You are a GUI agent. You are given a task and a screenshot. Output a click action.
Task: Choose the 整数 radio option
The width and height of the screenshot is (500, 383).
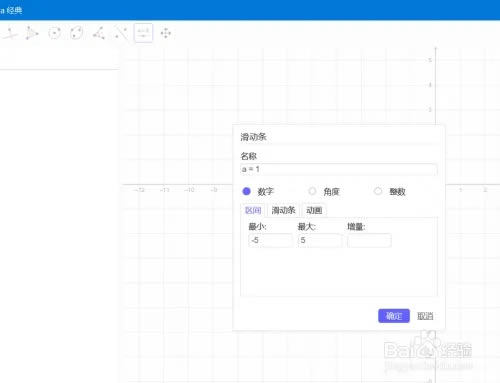coord(378,191)
